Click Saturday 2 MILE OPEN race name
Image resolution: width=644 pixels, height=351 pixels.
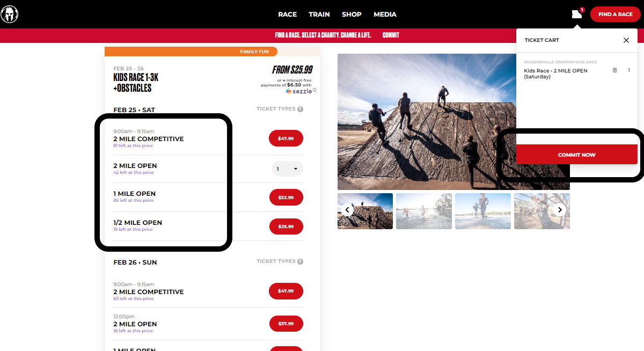(x=135, y=166)
